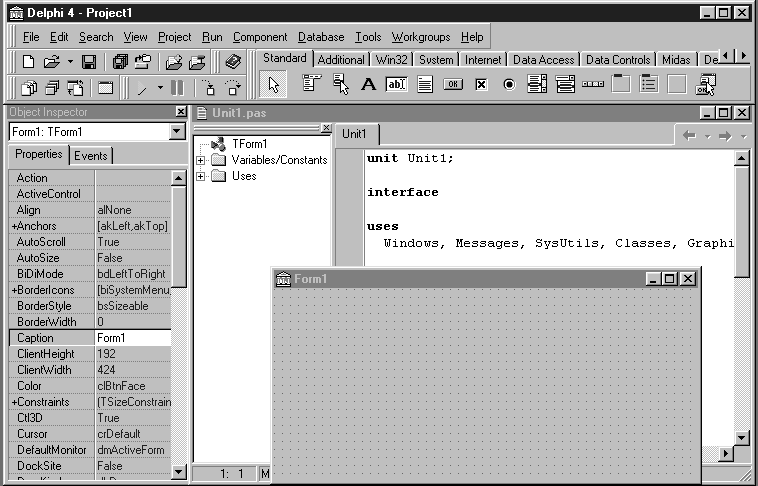Open Help contents book icon
Viewport: 758px width, 486px height.
(233, 62)
